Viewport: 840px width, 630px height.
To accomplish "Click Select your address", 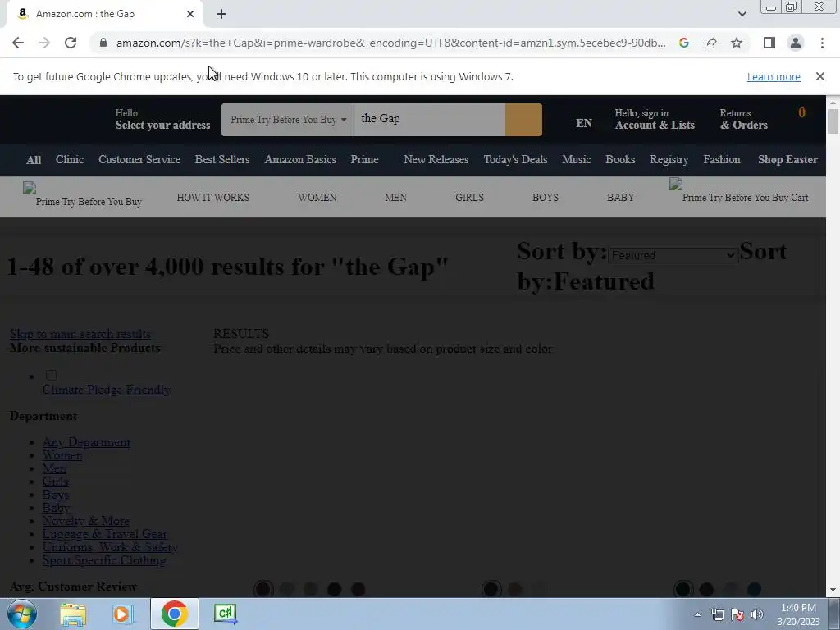I will (163, 125).
